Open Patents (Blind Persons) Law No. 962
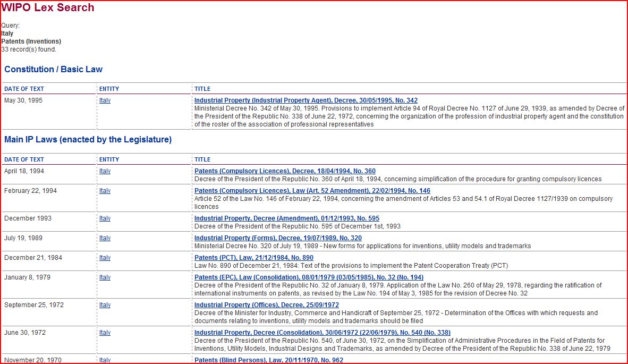The height and width of the screenshot is (364, 628). pyautogui.click(x=269, y=360)
